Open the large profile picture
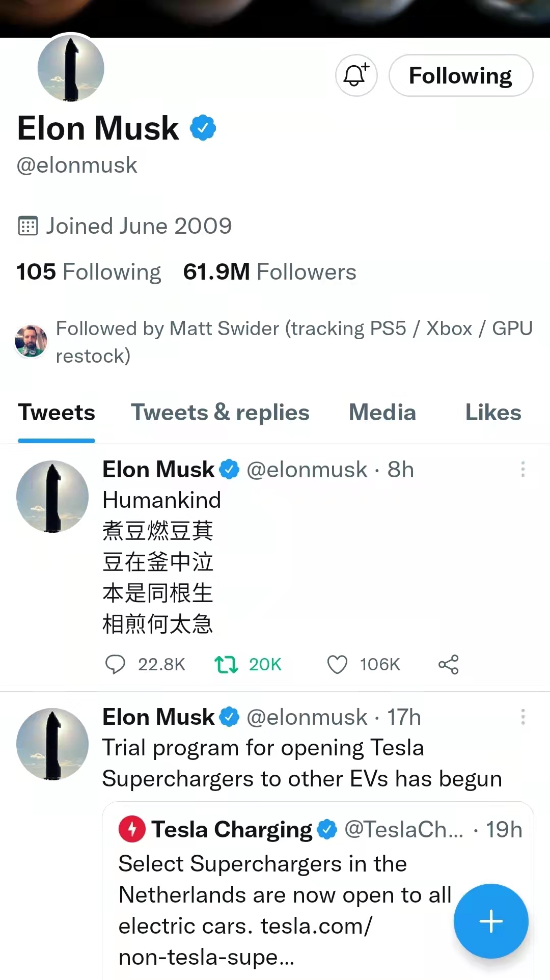The height and width of the screenshot is (980, 550). (x=71, y=68)
